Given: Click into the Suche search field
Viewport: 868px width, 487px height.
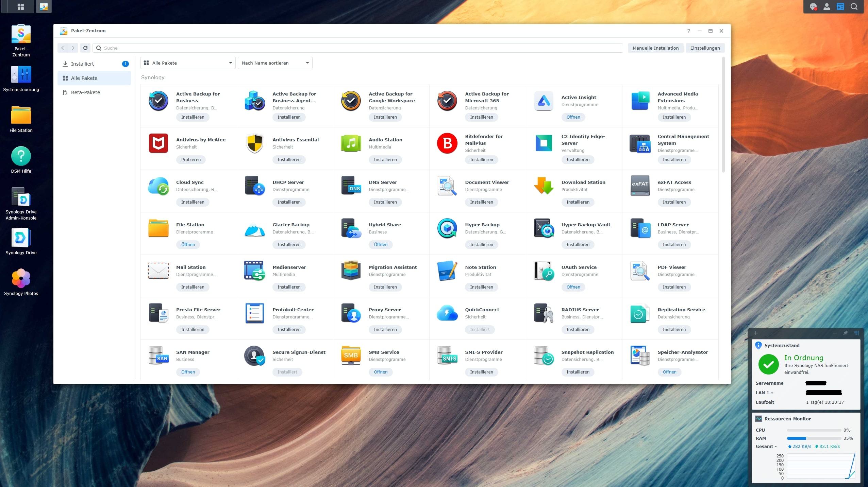Looking at the screenshot, I should 358,48.
